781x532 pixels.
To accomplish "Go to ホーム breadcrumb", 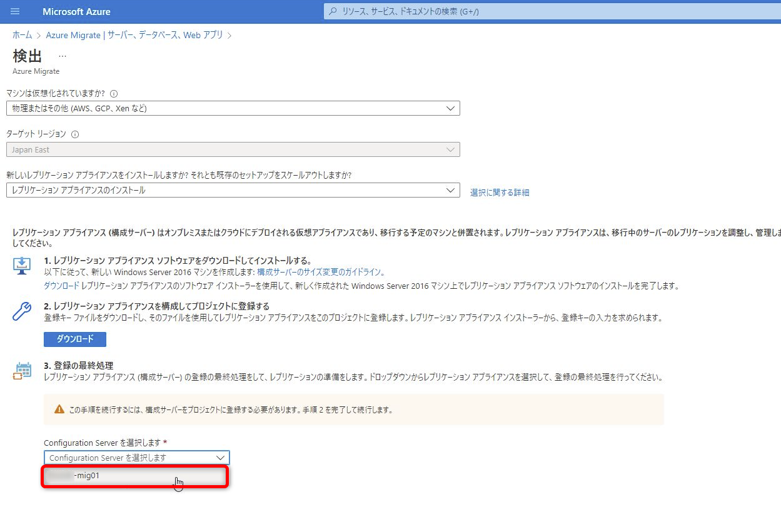I will 22,35.
